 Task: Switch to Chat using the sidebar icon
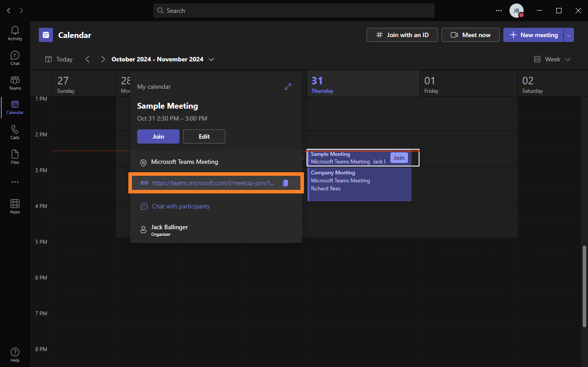15,57
